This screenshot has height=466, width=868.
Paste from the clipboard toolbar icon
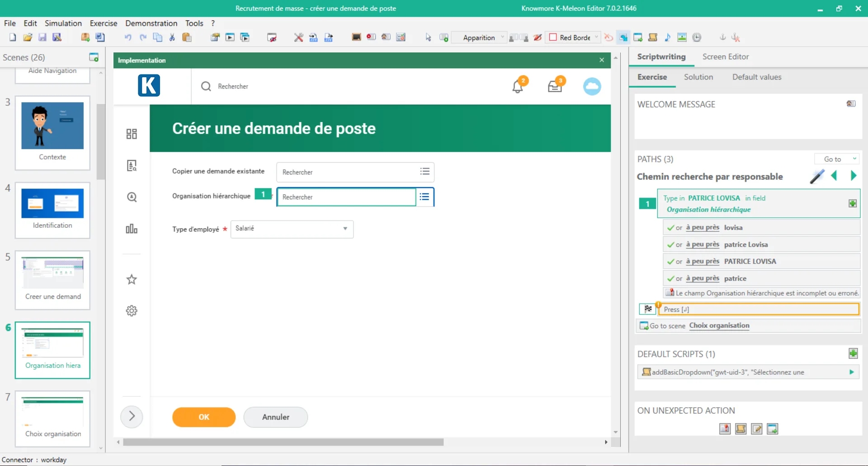point(187,38)
